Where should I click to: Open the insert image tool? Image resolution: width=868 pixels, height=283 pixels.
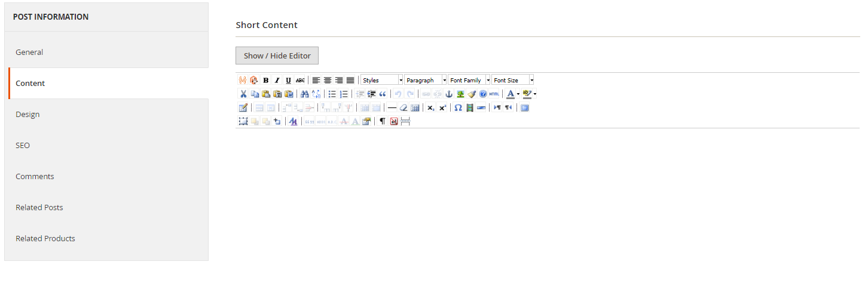(460, 94)
